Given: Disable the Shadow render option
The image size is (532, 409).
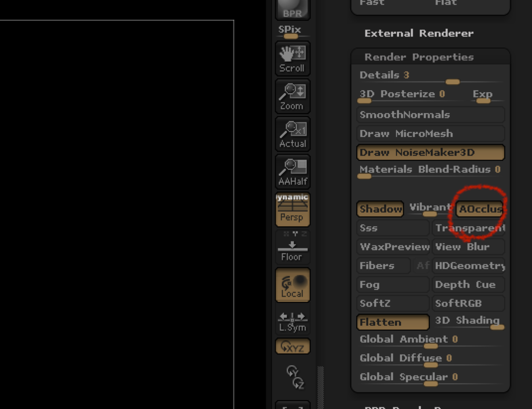Looking at the screenshot, I should point(380,209).
